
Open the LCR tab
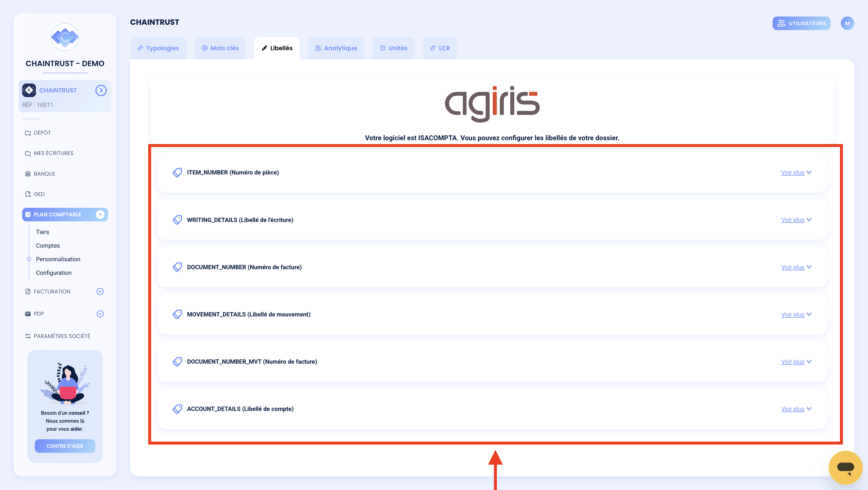tap(440, 48)
